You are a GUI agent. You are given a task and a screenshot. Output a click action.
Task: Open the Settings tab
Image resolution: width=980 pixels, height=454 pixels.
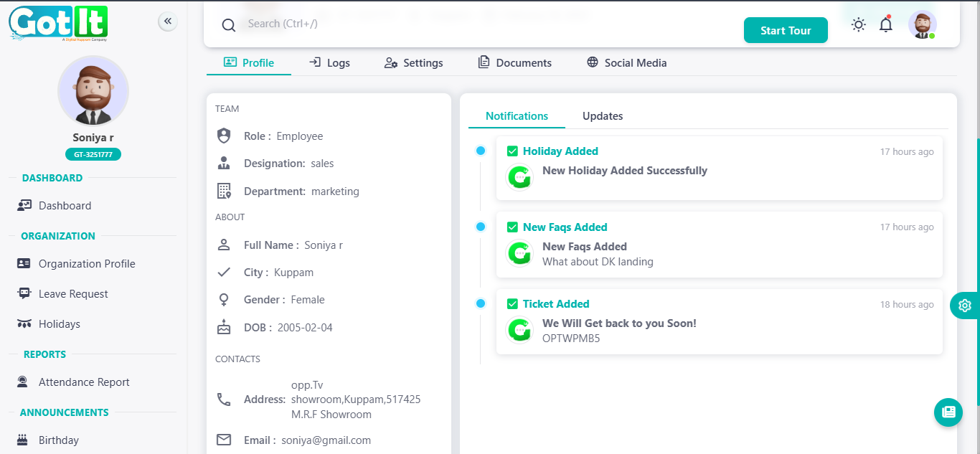pos(413,62)
